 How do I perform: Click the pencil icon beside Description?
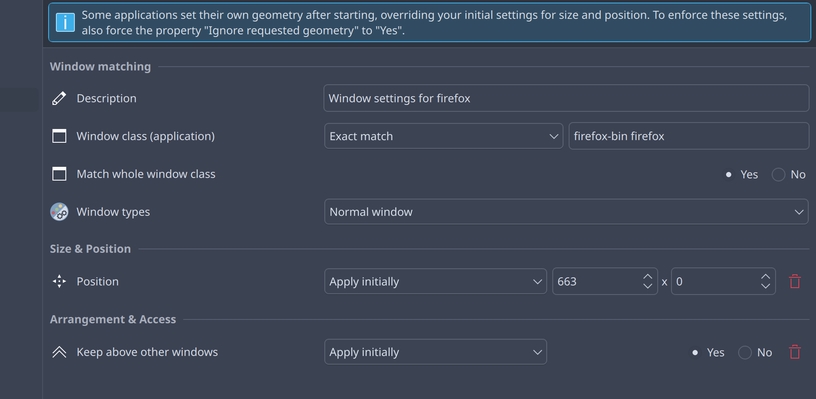pos(59,98)
